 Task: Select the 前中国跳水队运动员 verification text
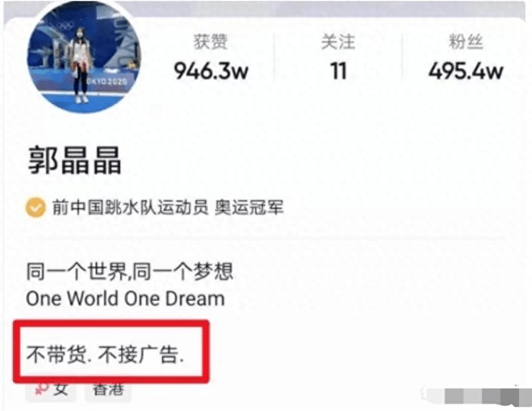pos(130,207)
